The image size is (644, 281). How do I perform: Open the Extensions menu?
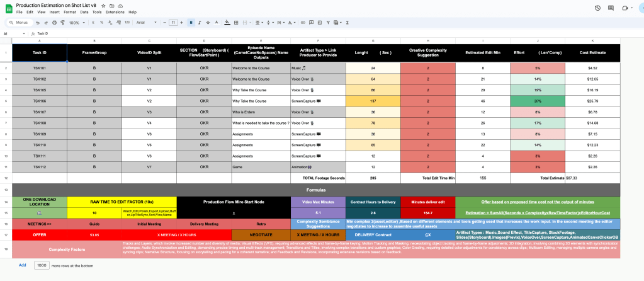[x=115, y=13]
